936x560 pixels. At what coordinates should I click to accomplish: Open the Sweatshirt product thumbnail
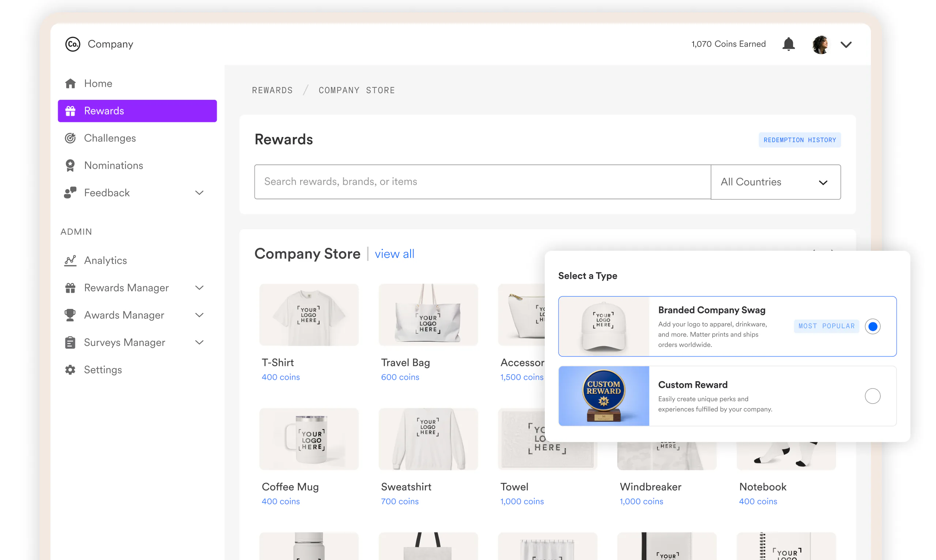coord(428,439)
